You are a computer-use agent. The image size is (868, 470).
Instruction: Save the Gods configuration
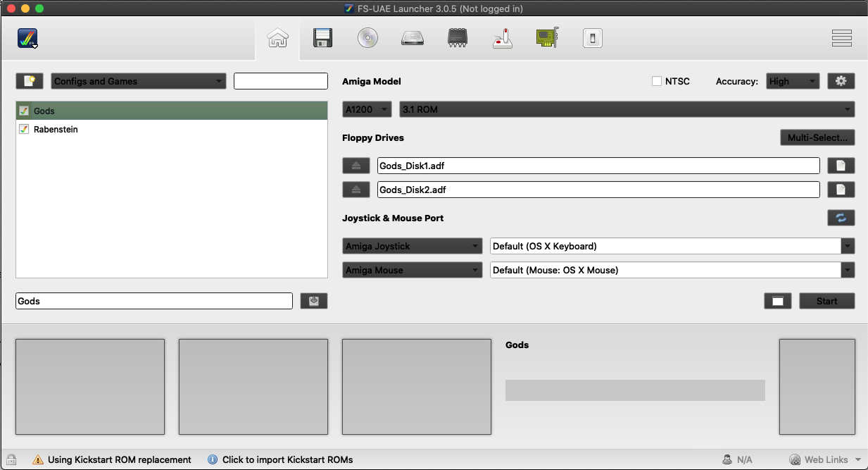coord(314,301)
